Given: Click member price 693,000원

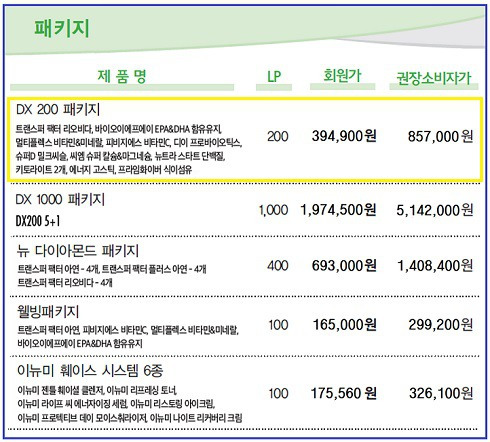Looking at the screenshot, I should pos(344,266).
